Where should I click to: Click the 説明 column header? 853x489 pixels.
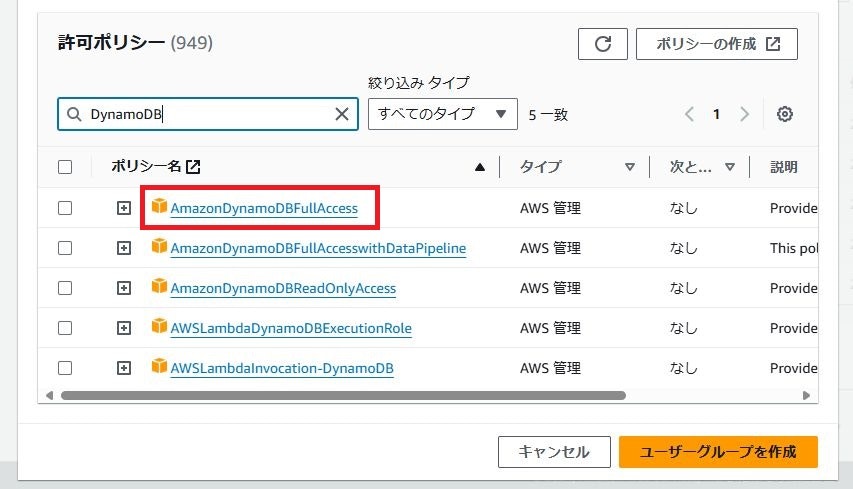click(x=784, y=167)
